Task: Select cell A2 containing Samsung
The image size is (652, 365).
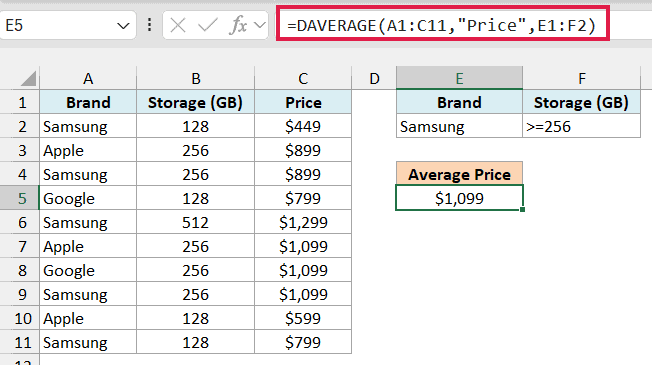Action: click(88, 126)
